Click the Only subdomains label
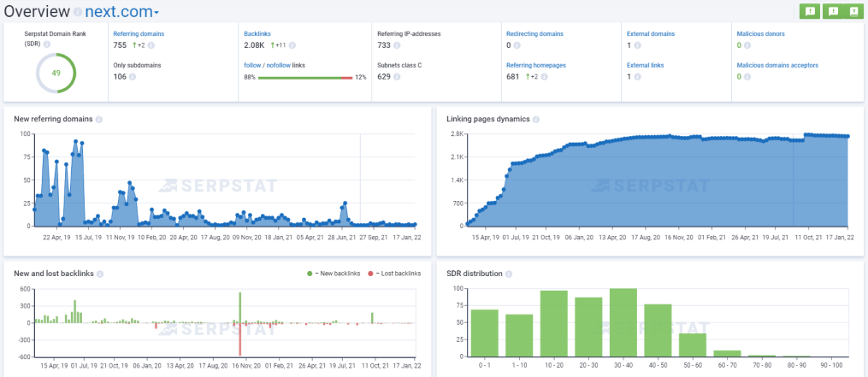This screenshot has height=377, width=868. coord(138,65)
